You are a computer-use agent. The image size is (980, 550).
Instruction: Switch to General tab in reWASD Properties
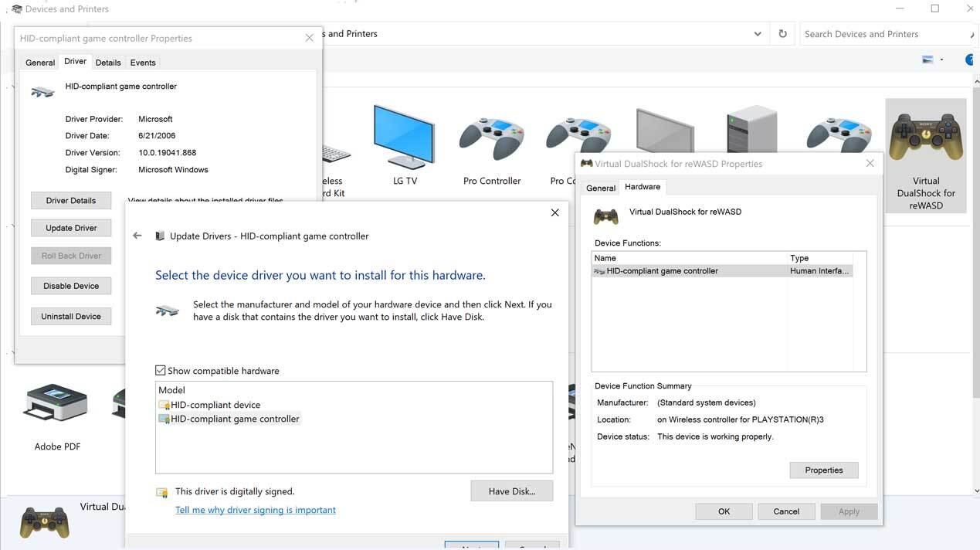coord(601,188)
